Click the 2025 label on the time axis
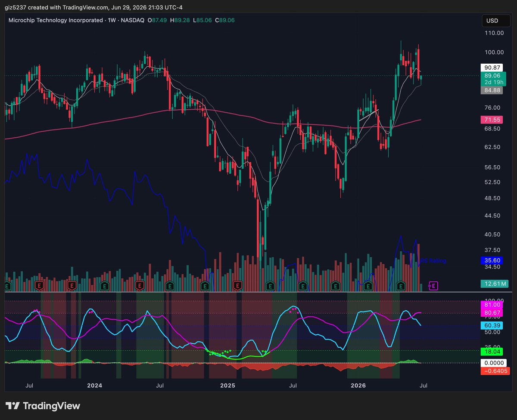 pyautogui.click(x=227, y=385)
